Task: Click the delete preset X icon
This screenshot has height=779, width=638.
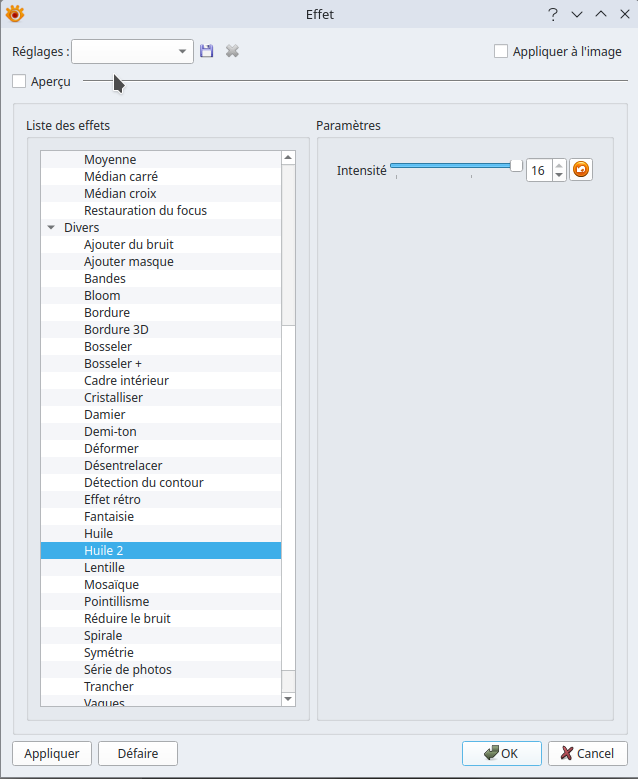Action: click(232, 51)
